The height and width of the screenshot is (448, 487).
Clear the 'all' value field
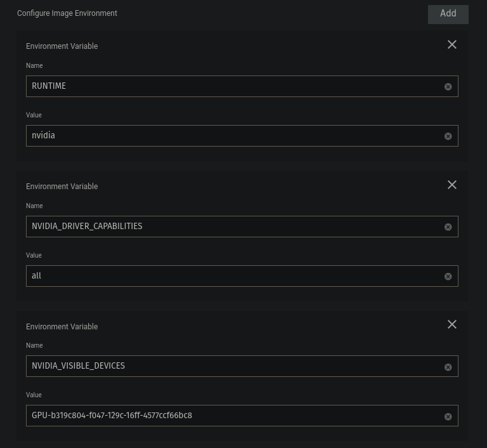(x=448, y=276)
